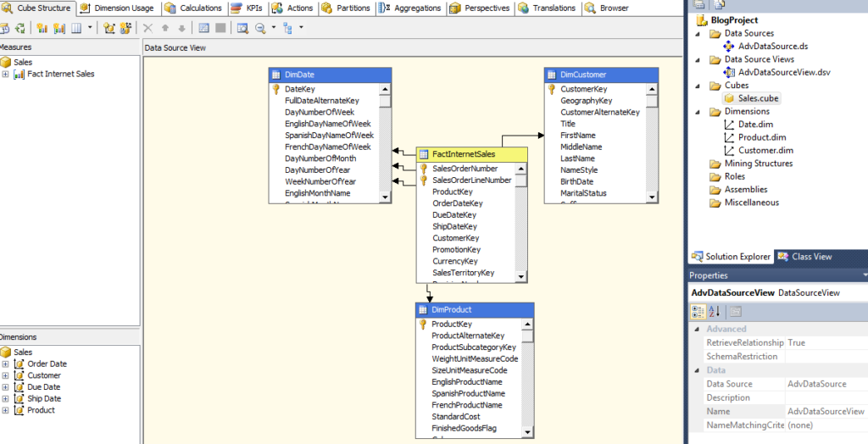The image size is (868, 444).
Task: Click the DimProduct table scroll-down arrow
Action: 527,432
